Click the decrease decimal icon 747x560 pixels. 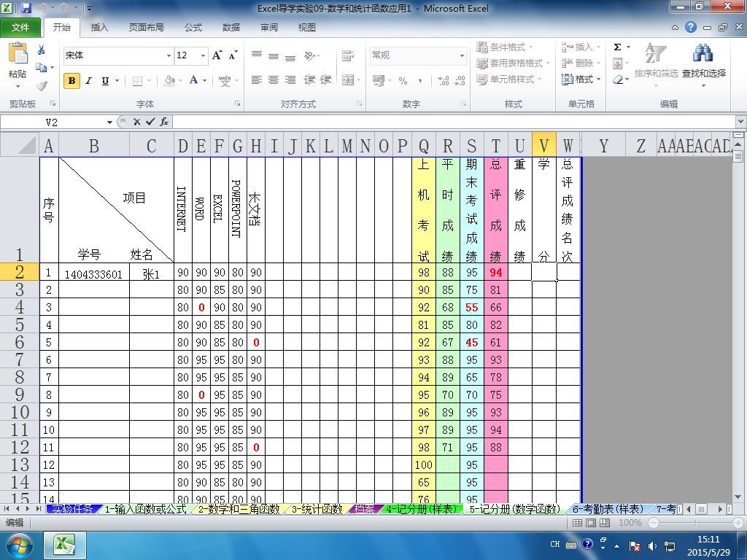tap(460, 80)
